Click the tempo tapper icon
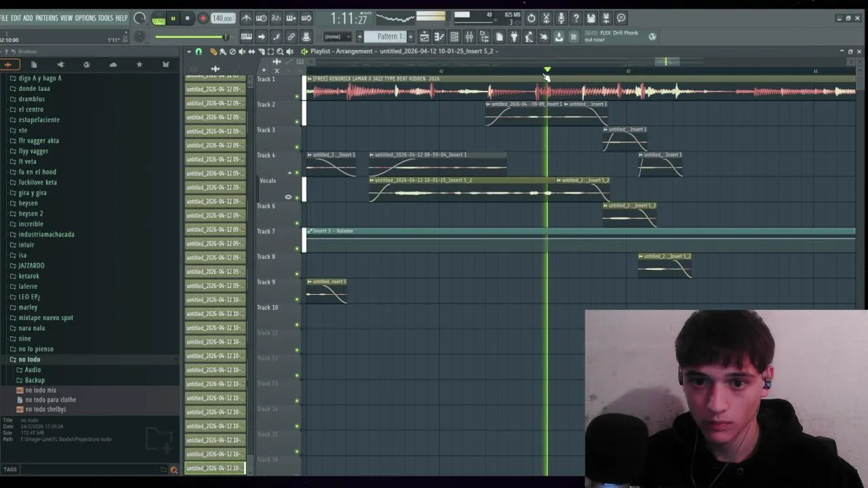868x488 pixels. pyautogui.click(x=529, y=37)
